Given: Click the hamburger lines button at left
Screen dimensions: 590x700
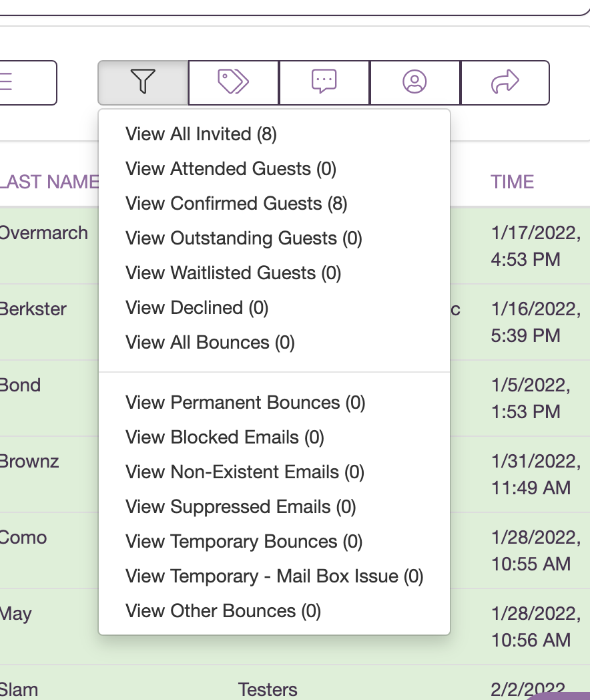Looking at the screenshot, I should coord(27,82).
